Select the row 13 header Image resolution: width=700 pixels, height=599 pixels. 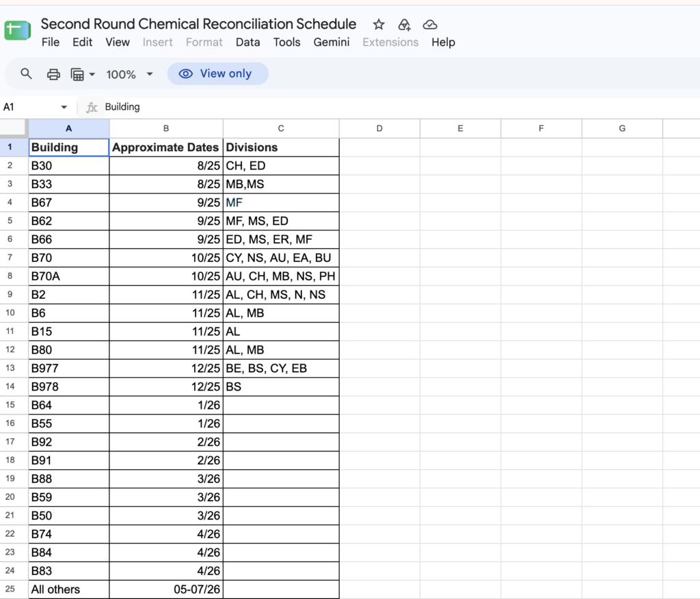(10, 368)
